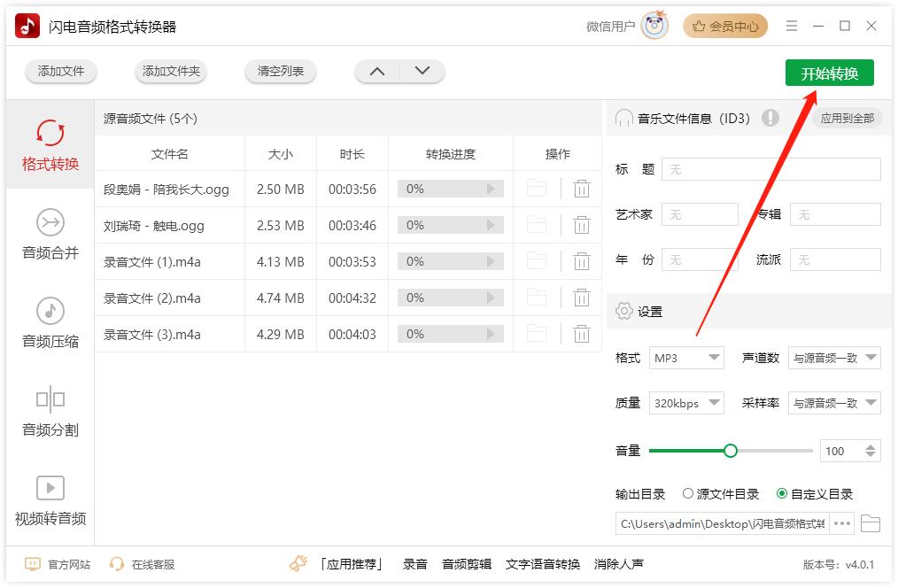Open the hamburger menu at top right
This screenshot has height=588, width=898.
click(x=791, y=26)
